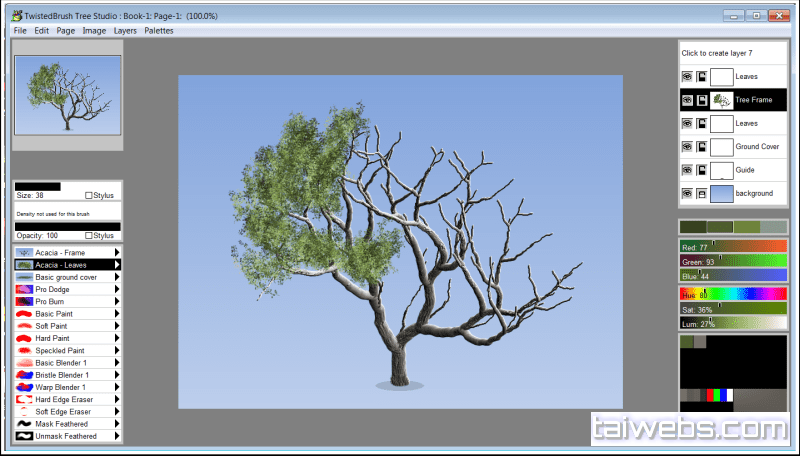Screen dimensions: 800x456
Task: Toggle visibility of the background layer
Action: [x=687, y=193]
